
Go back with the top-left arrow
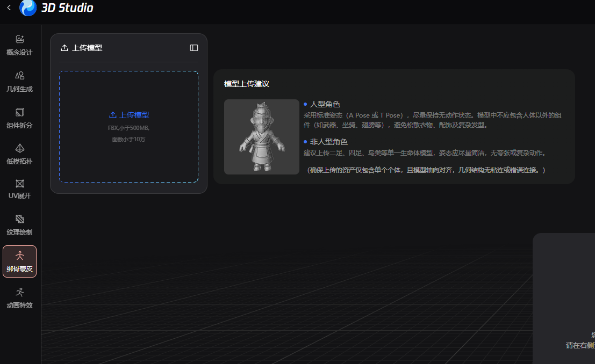click(x=9, y=7)
